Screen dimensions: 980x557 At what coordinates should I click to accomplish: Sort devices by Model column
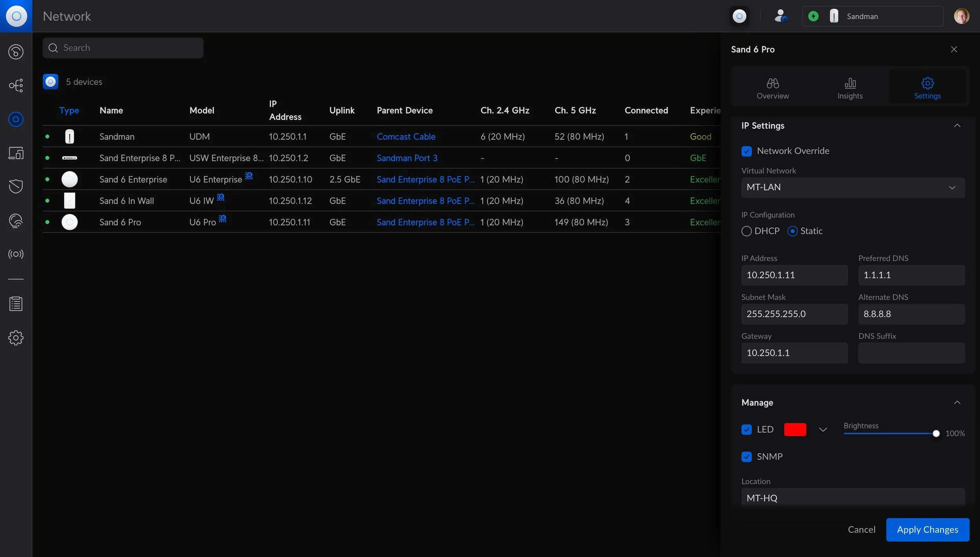[201, 111]
